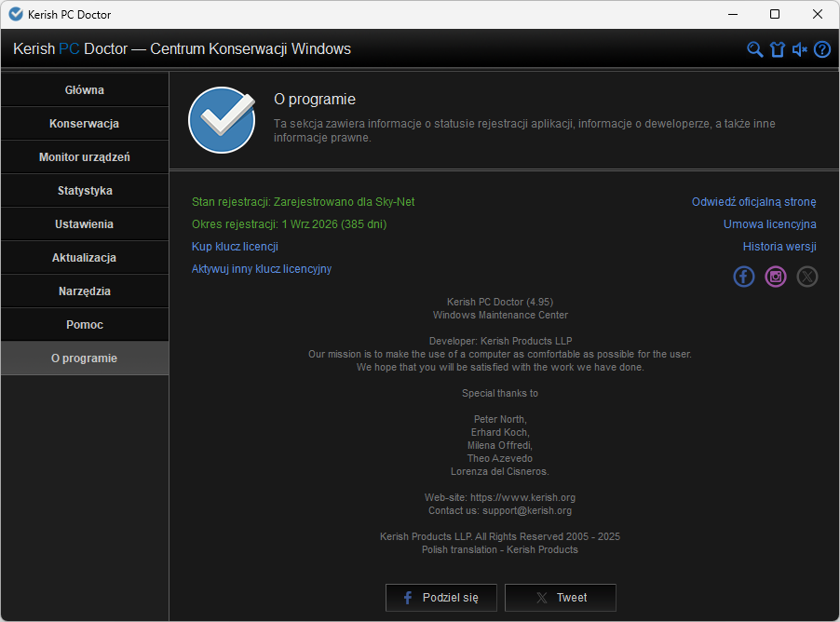Viewport: 840px width, 622px height.
Task: Open the Konserwacja section
Action: [x=85, y=124]
